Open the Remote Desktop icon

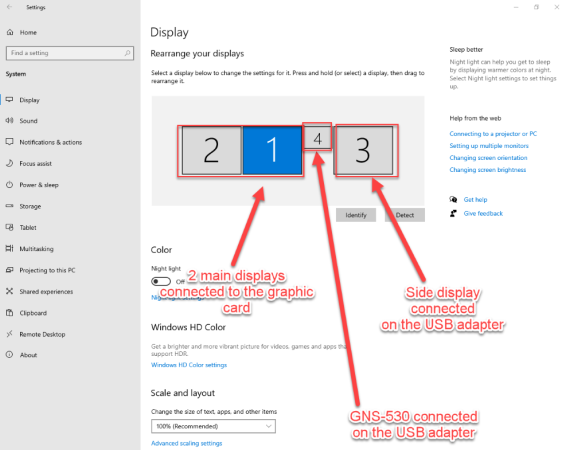(x=10, y=334)
